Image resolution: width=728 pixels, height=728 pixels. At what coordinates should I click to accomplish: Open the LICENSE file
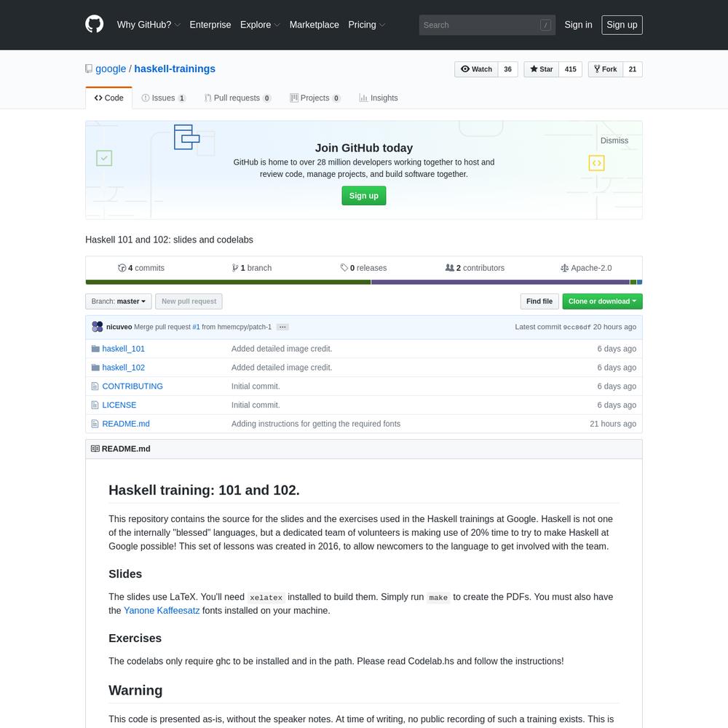119,405
